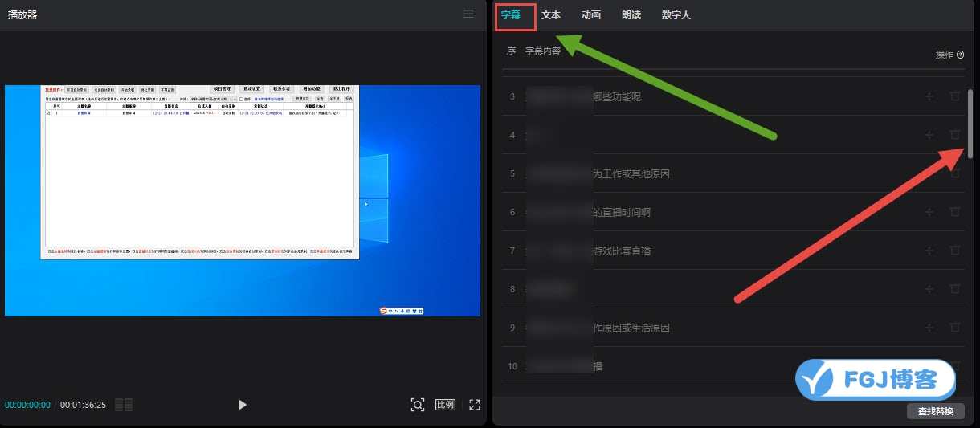
Task: Add a subtitle after row 9
Action: [929, 328]
